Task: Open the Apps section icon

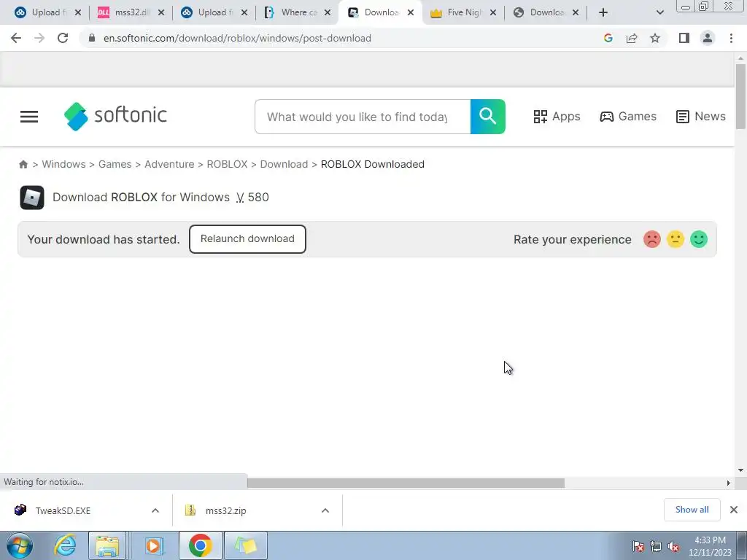Action: 541,117
